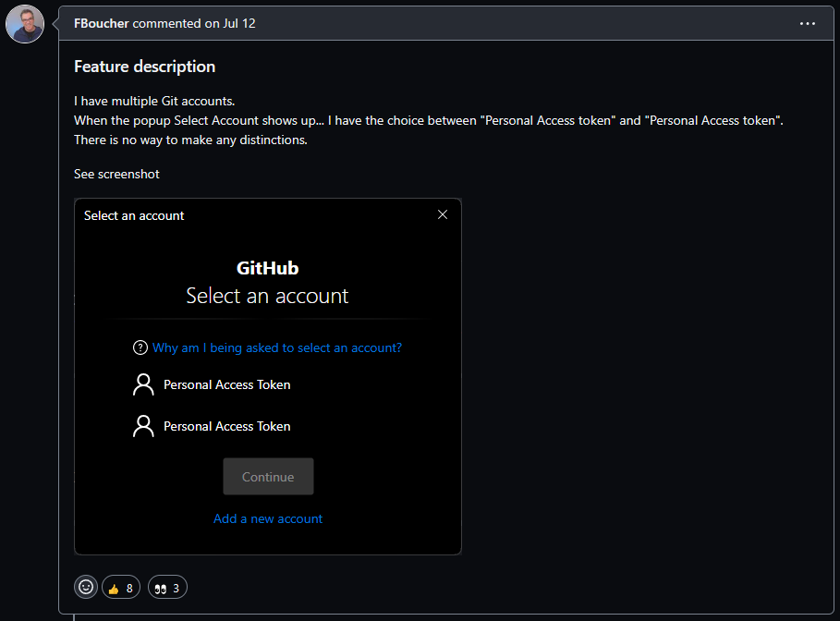Viewport: 840px width, 621px height.
Task: Click the FBoucher username link
Action: point(102,24)
